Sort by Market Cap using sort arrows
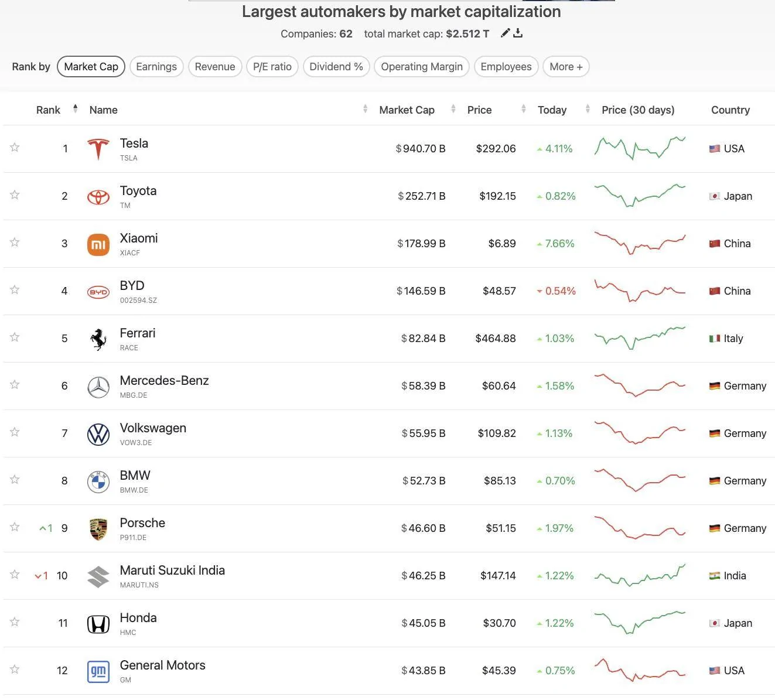 coord(453,108)
